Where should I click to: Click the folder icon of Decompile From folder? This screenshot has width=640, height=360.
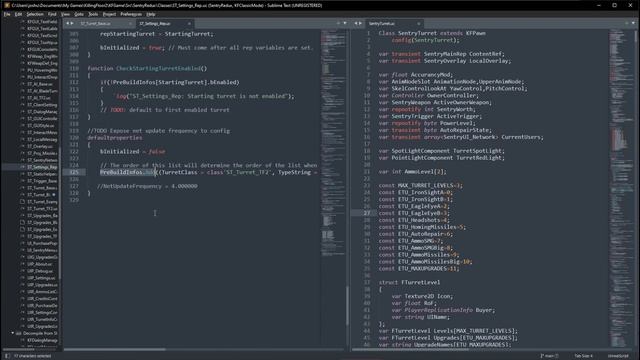(18, 333)
